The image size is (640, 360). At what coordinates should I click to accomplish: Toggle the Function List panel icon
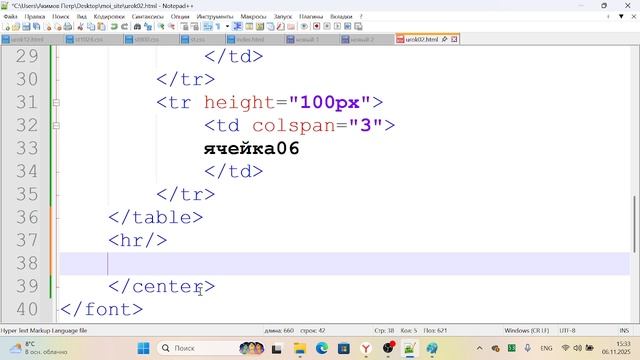pos(280,27)
